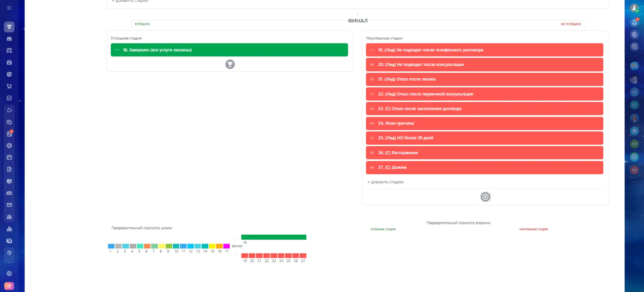The image size is (644, 292).
Task: Click the drag handle of stage 20
Action: 372,65
